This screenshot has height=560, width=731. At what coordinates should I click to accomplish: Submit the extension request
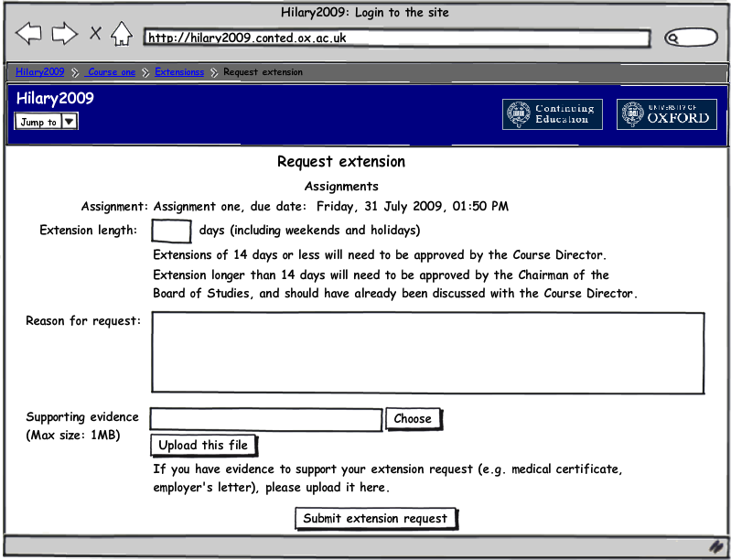tap(375, 519)
